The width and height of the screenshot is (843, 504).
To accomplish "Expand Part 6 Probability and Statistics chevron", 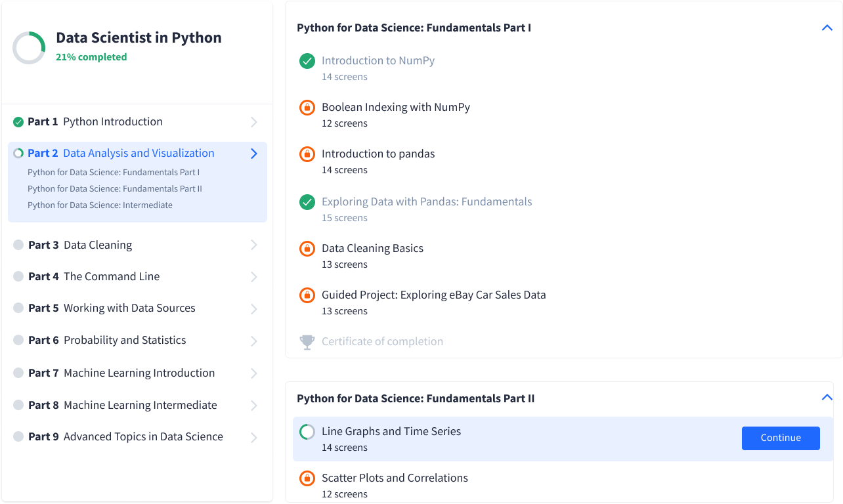I will click(x=254, y=341).
